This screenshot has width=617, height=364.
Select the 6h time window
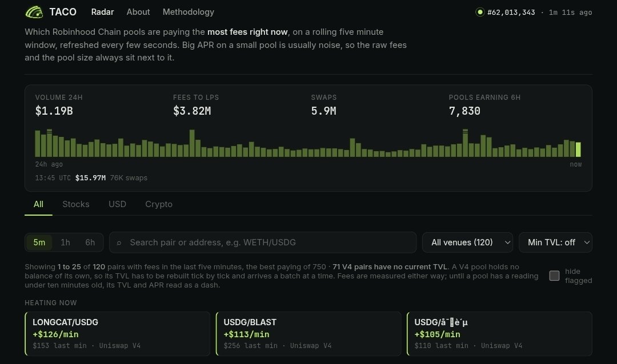tap(90, 242)
